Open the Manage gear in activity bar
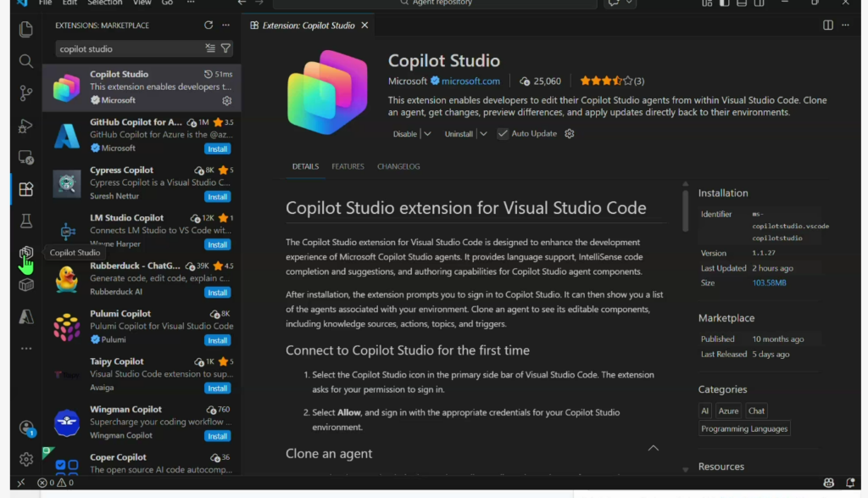Screen dimensions: 868x498 click(x=25, y=459)
